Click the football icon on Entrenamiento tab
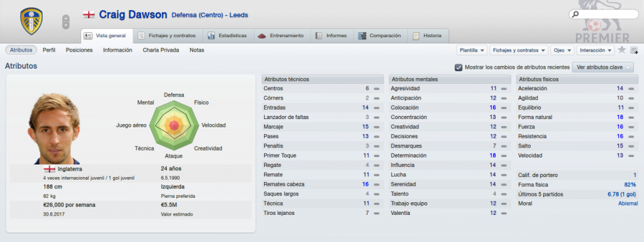Image resolution: width=644 pixels, height=242 pixels. coord(262,36)
